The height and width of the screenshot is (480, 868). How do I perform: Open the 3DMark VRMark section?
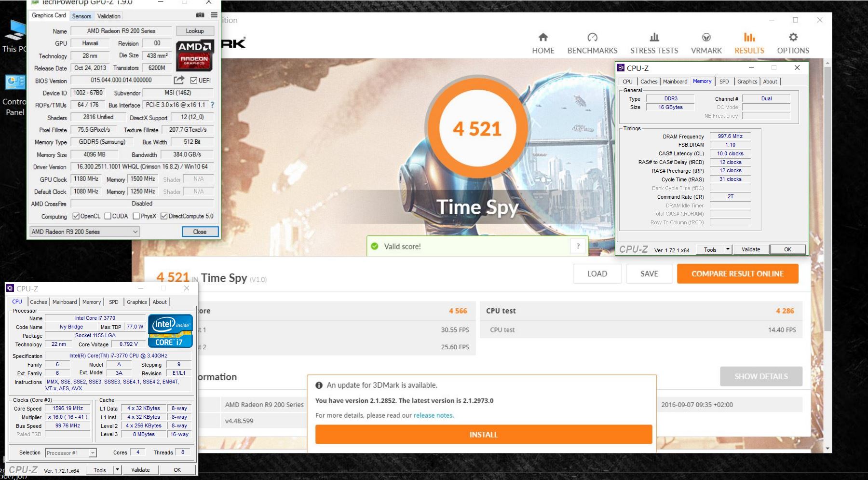coord(706,43)
